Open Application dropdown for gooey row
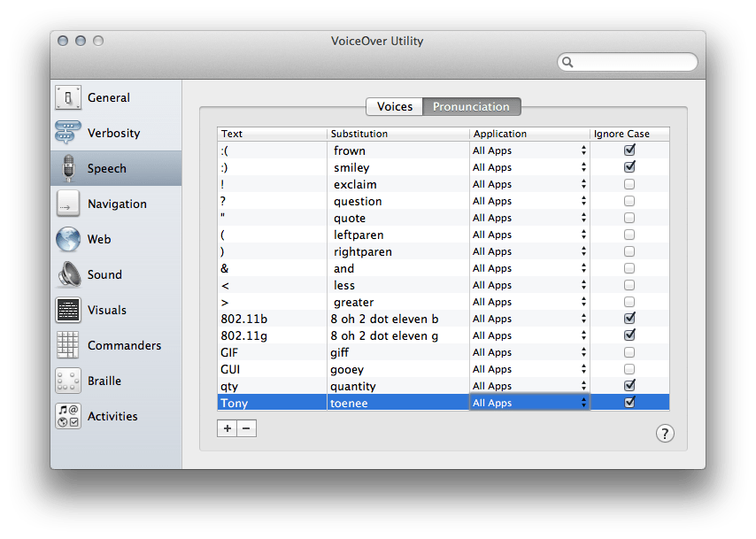 (x=529, y=369)
